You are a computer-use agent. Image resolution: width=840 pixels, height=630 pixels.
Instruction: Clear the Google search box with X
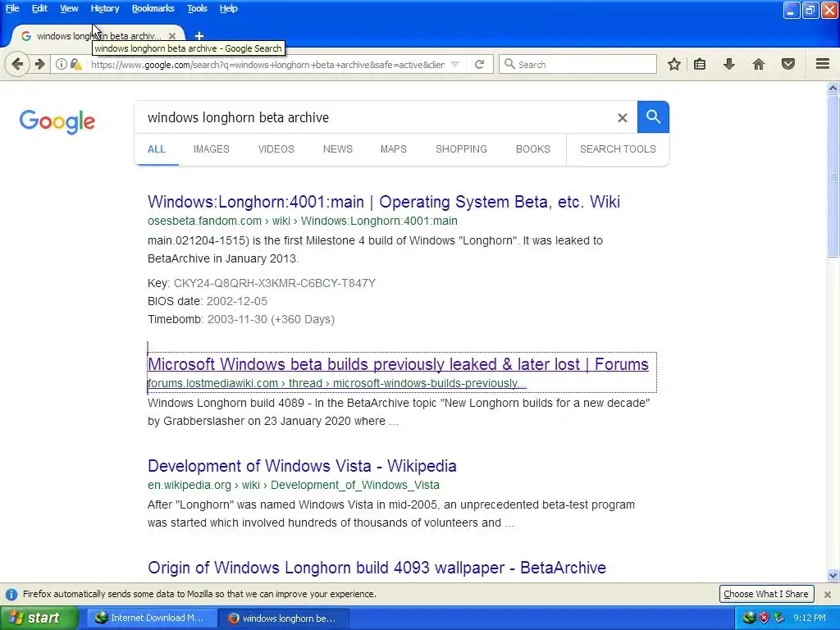pyautogui.click(x=622, y=118)
